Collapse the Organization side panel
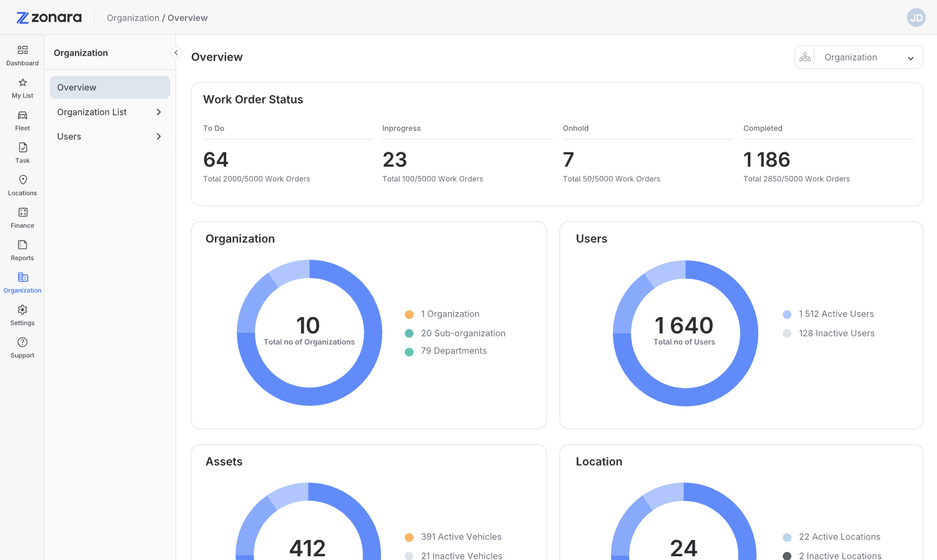 pyautogui.click(x=176, y=52)
